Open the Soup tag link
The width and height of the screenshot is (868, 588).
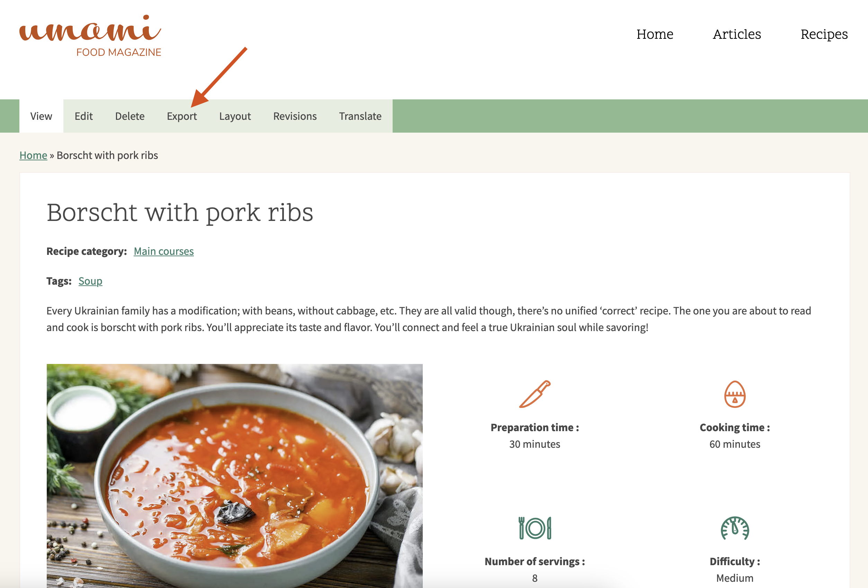coord(90,281)
